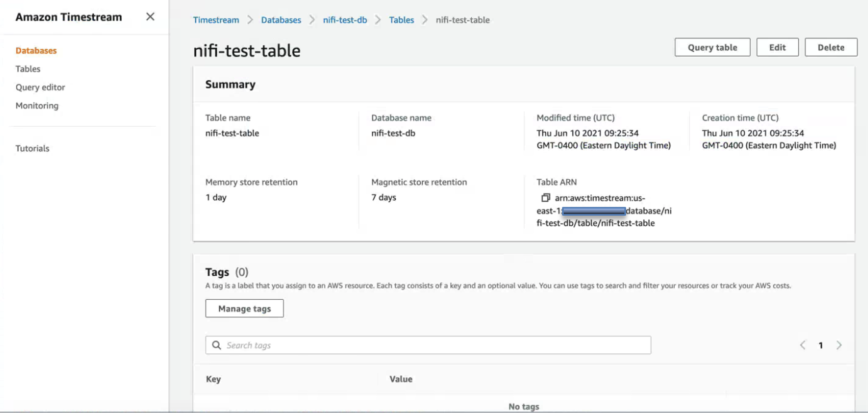This screenshot has height=413, width=868.
Task: Follow the Tables breadcrumb link
Action: 401,20
